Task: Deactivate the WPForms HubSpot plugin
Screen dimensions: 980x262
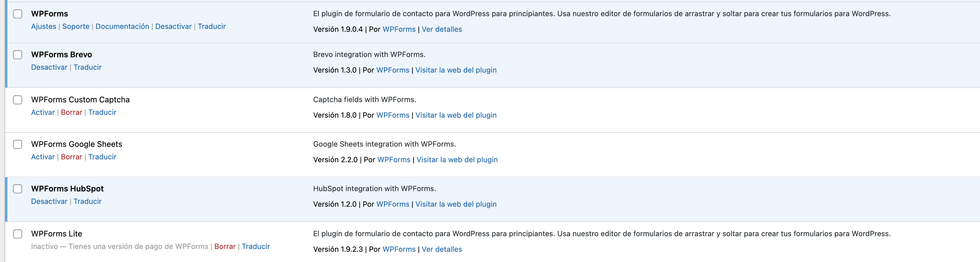Action: click(49, 201)
